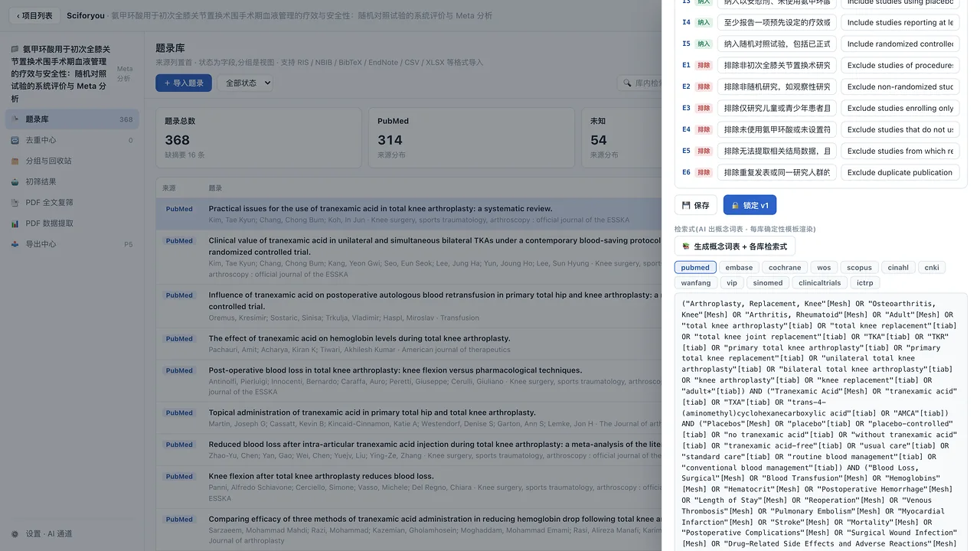The width and height of the screenshot is (980, 551).
Task: Select the cinahl database tab
Action: tap(898, 267)
